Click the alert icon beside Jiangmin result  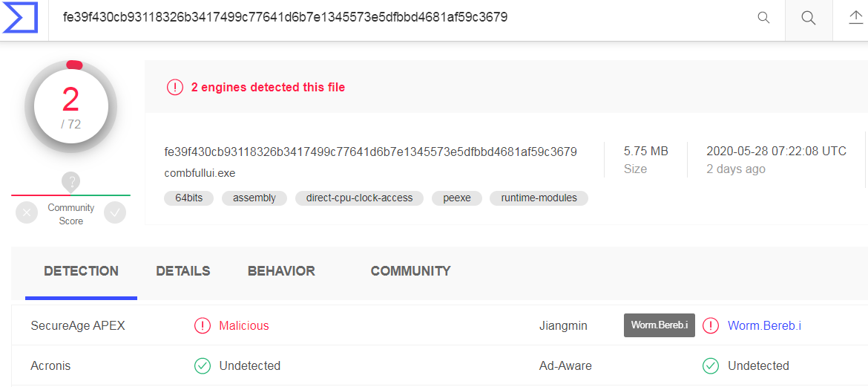[711, 325]
